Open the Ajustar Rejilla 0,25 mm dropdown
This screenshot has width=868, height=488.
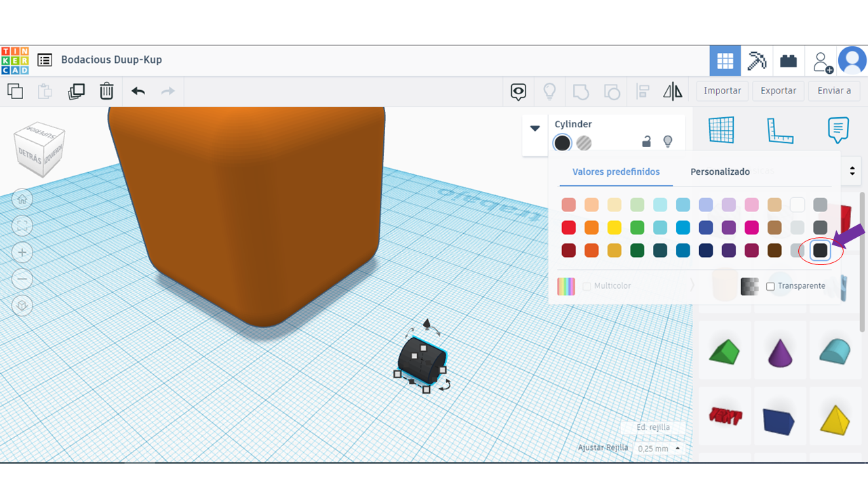pyautogui.click(x=658, y=449)
